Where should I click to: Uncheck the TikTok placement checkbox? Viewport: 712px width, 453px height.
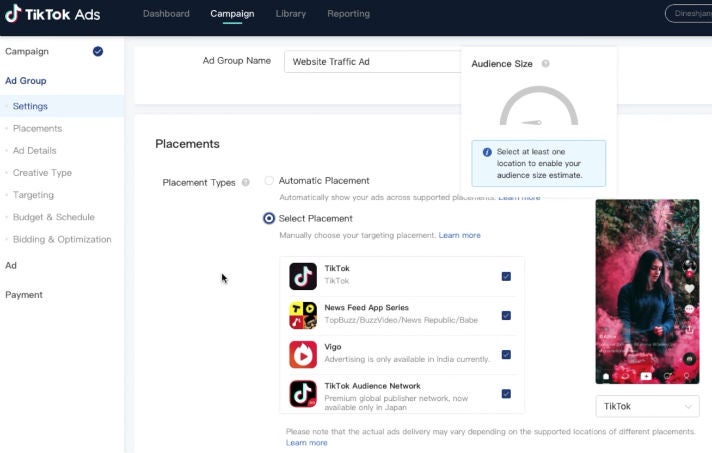[506, 276]
